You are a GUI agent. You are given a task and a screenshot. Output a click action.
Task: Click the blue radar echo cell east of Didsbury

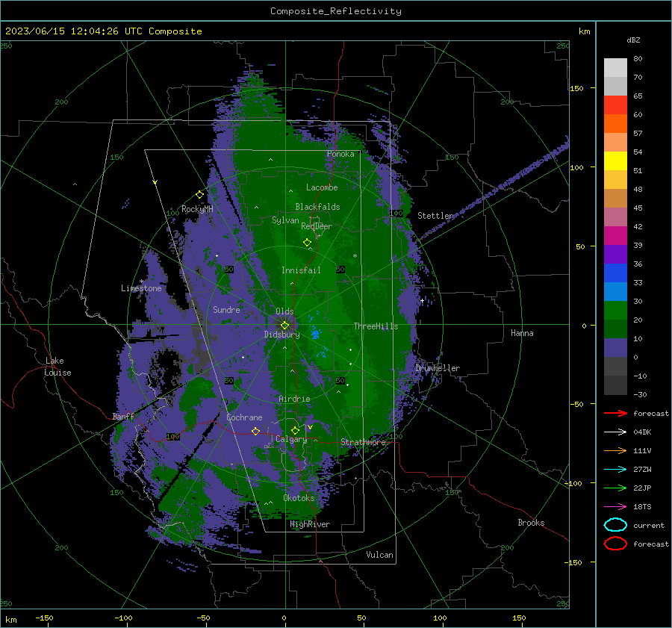point(316,332)
